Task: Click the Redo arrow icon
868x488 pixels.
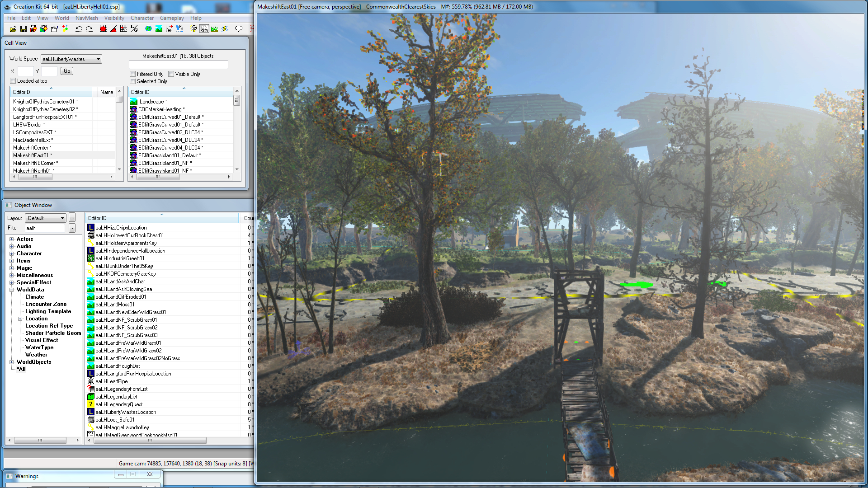Action: point(89,29)
